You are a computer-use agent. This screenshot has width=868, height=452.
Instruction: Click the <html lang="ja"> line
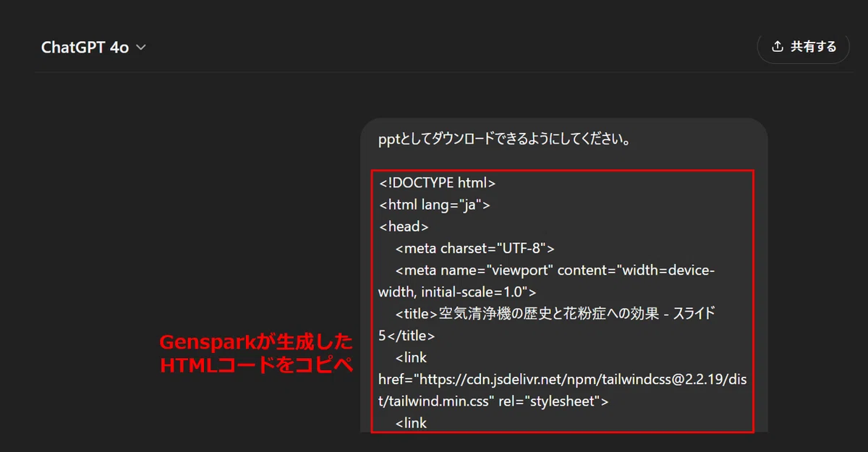434,205
